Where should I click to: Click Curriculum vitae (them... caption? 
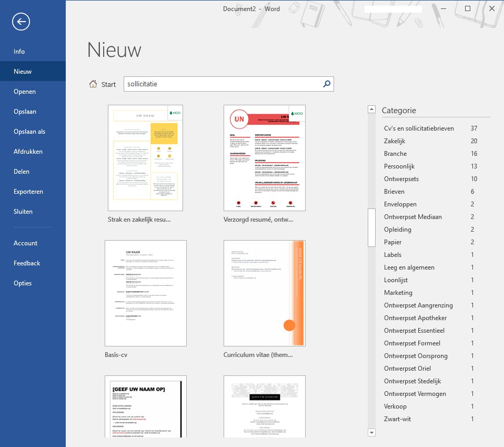pos(258,355)
